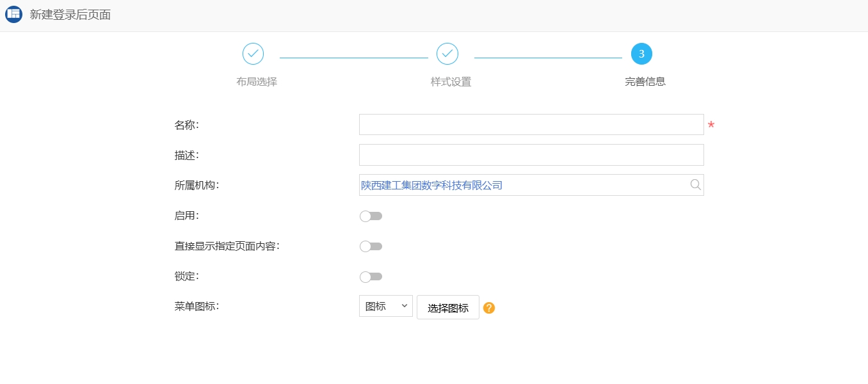Click the checkmark circle above 布局选择
This screenshot has height=384, width=868.
coord(253,54)
